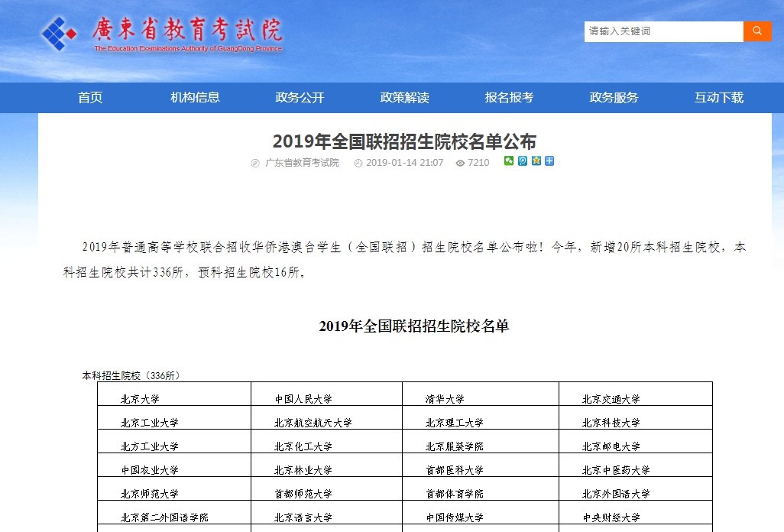Screen dimensions: 784x532
Task: Focus the 请输入关键词 search field
Action: (663, 31)
